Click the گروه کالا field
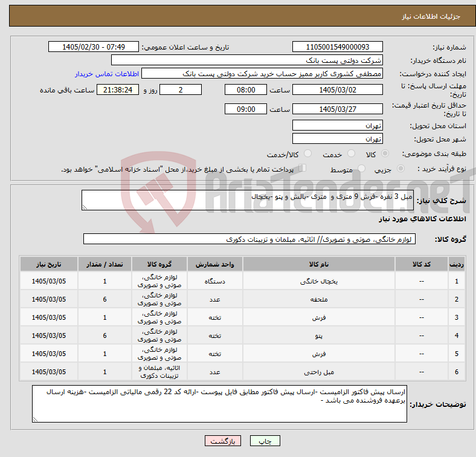 coord(249,239)
